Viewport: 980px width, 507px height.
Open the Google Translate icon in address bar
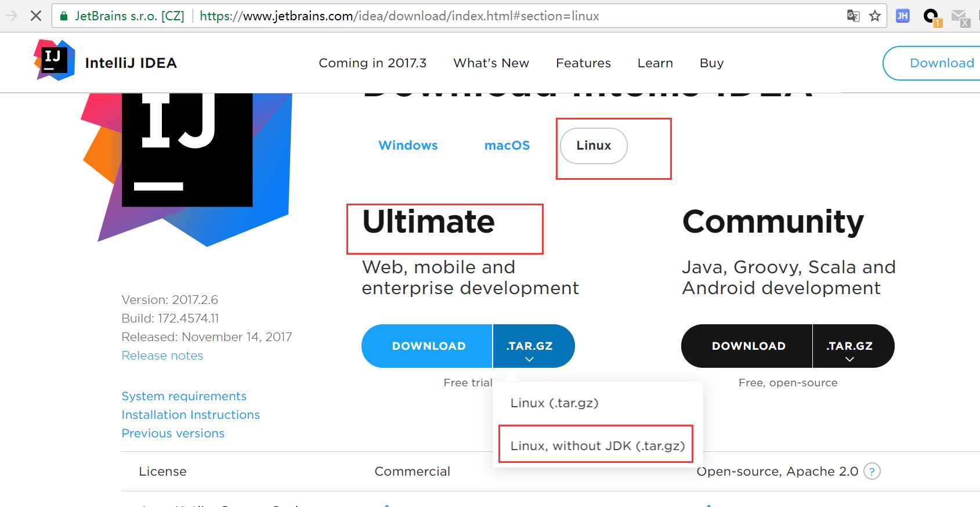click(x=853, y=16)
